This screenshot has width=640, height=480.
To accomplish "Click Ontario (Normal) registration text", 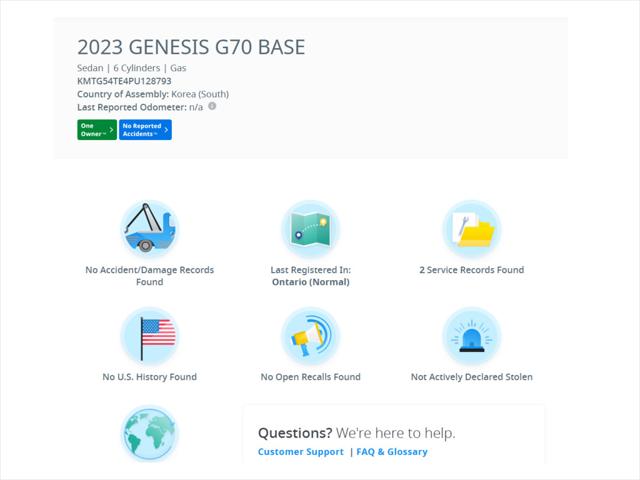I will pos(311,282).
